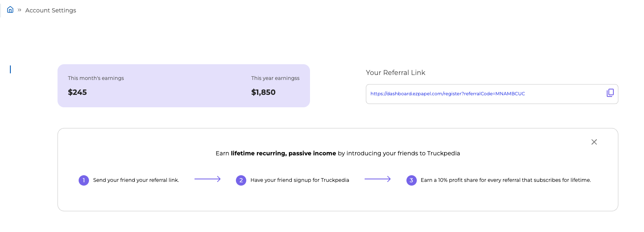Click the breadcrumb double-chevron separator

coord(19,10)
